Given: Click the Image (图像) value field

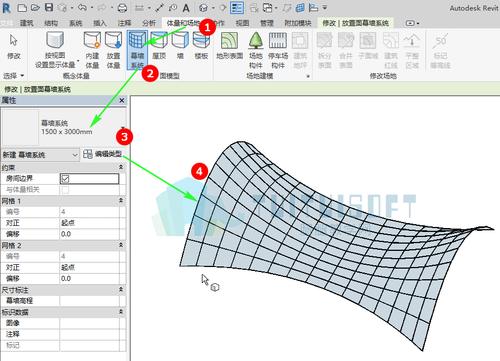Looking at the screenshot, I should 89,323.
